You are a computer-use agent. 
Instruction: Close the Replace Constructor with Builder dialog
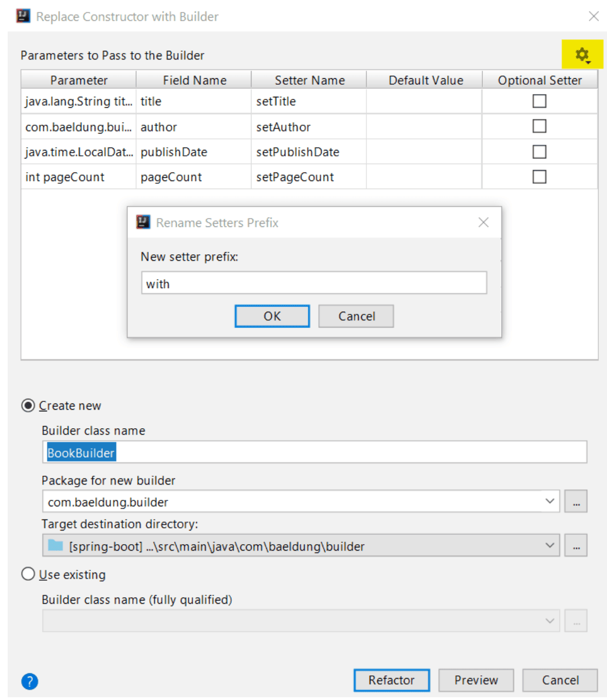point(594,16)
